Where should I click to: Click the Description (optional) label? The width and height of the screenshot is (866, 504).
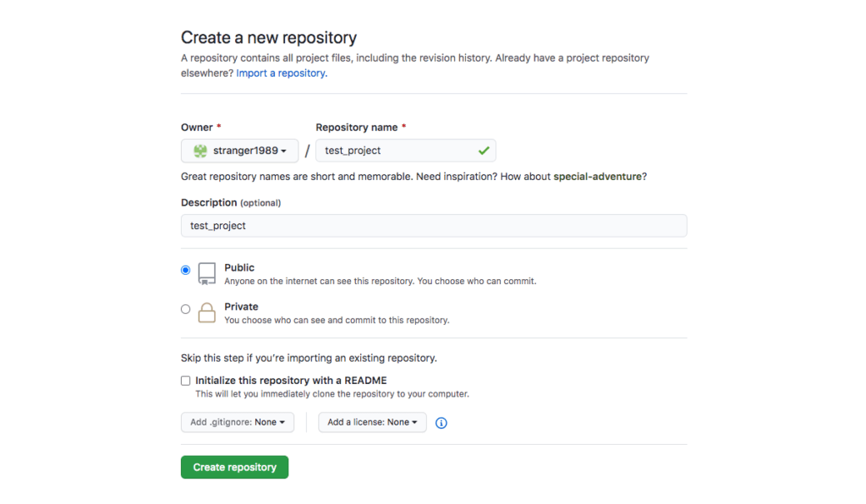pos(231,203)
